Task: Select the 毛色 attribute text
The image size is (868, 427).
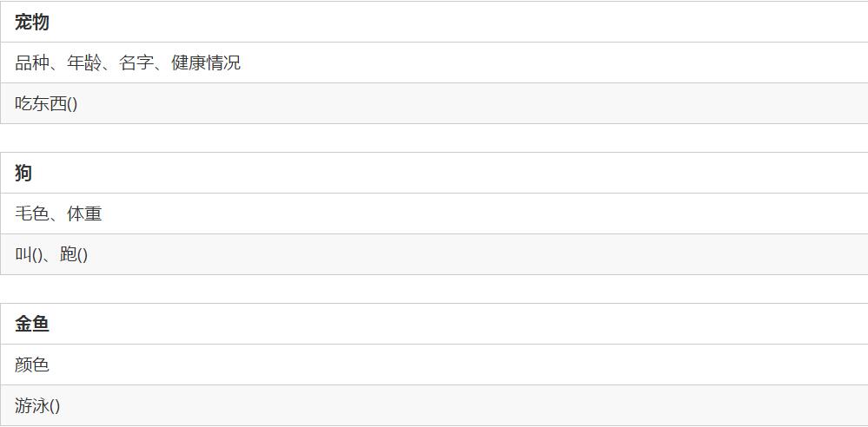Action: pos(32,214)
